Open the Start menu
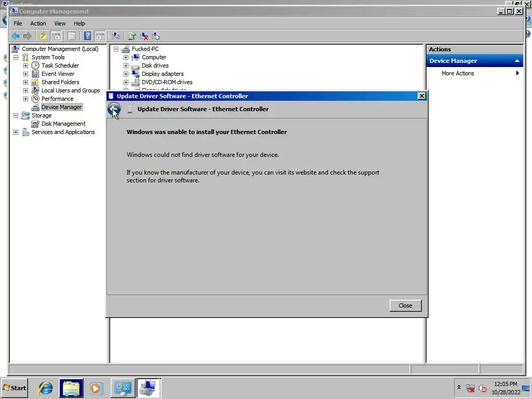This screenshot has width=532, height=399. pyautogui.click(x=14, y=388)
